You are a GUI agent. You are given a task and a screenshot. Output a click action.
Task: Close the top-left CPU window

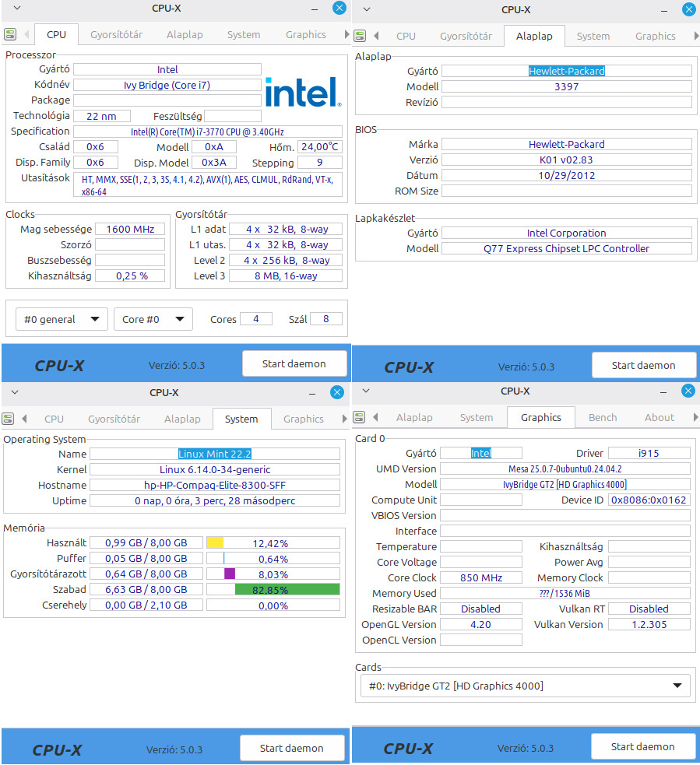click(339, 8)
